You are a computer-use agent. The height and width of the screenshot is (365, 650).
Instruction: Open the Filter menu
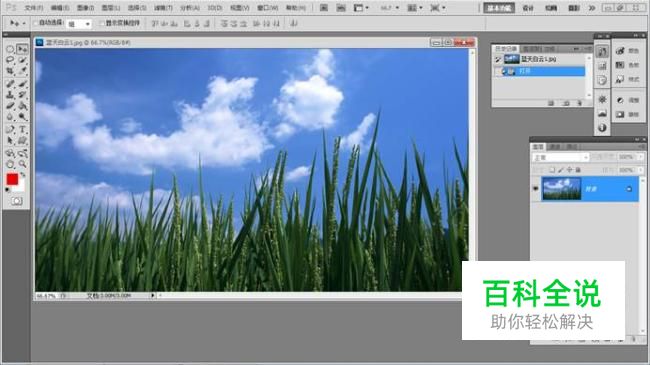163,8
